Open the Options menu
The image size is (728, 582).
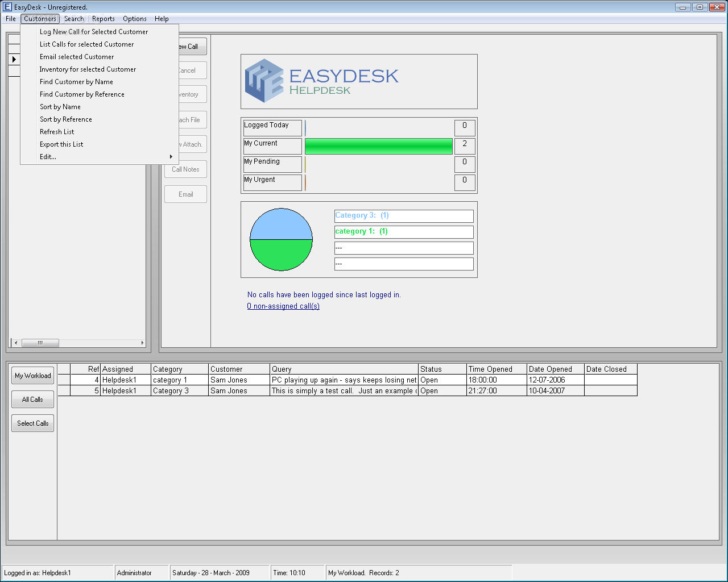135,19
